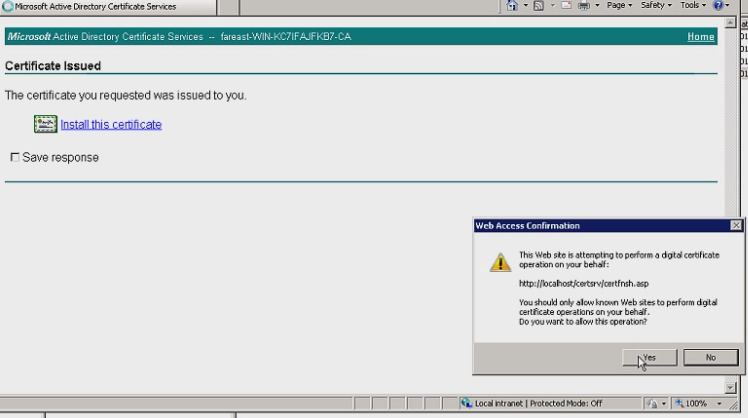
Task: Open the zoom level dropdown arrow
Action: [x=719, y=404]
